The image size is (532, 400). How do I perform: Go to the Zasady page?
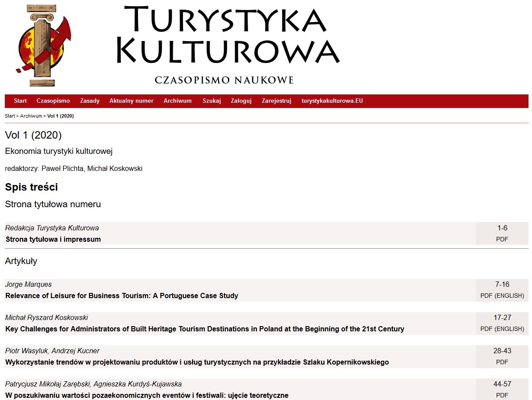(90, 101)
